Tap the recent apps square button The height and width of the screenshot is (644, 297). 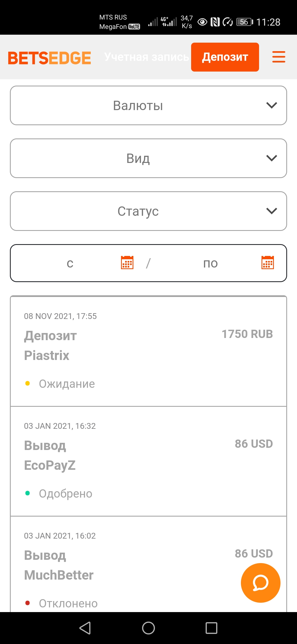[211, 628]
